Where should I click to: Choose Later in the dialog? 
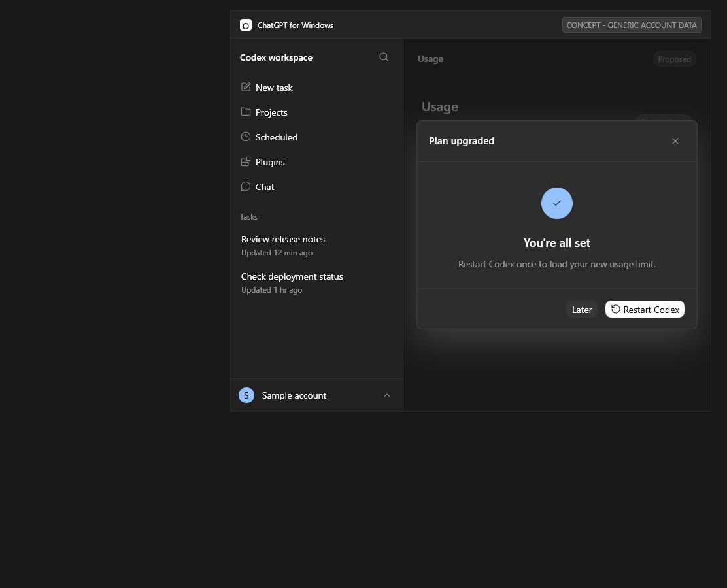(582, 310)
